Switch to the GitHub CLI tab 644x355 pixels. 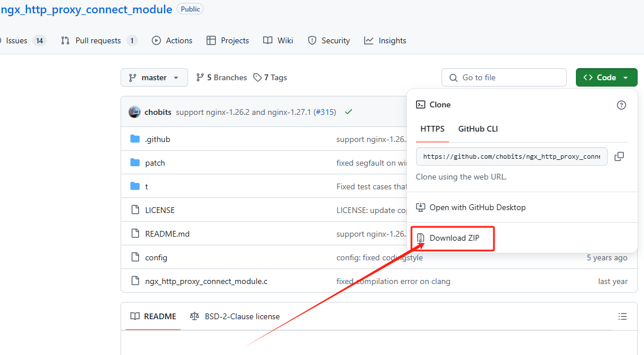[478, 129]
